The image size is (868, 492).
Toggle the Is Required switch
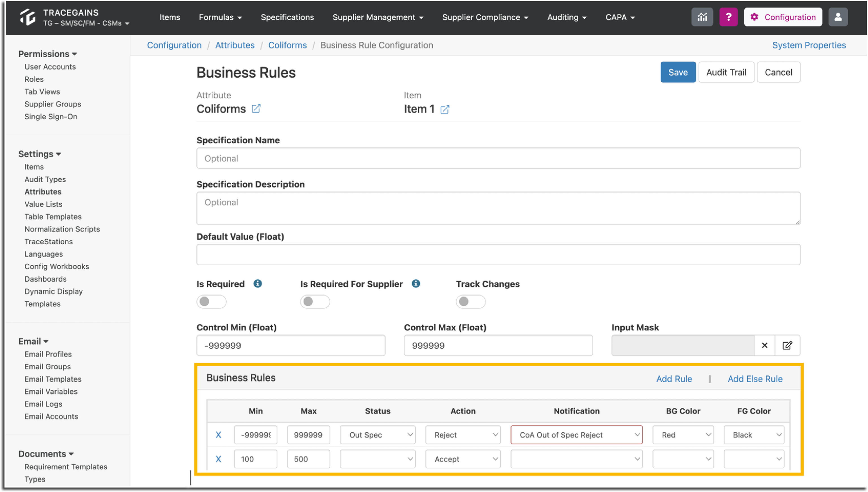211,301
